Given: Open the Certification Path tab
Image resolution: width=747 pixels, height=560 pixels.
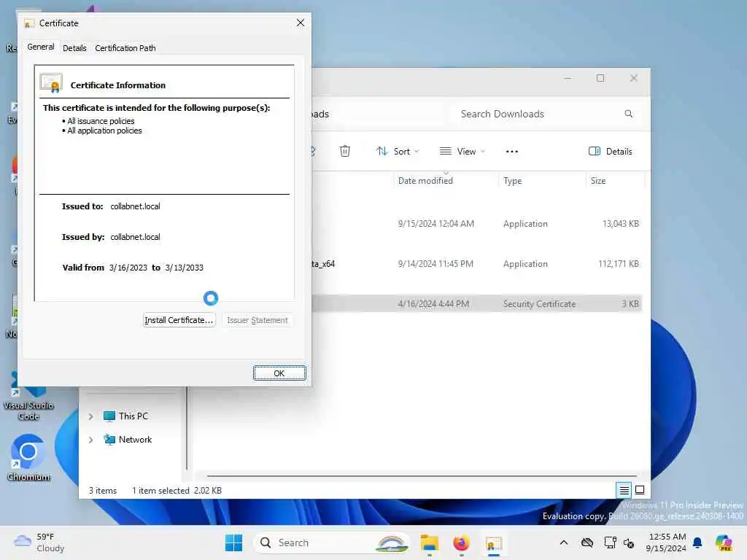Looking at the screenshot, I should coord(125,48).
